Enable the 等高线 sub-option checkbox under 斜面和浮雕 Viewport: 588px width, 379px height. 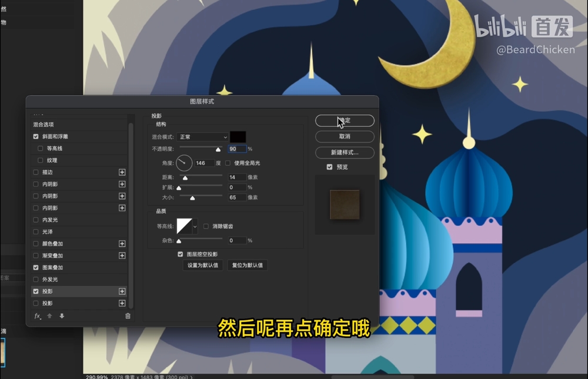click(x=41, y=149)
